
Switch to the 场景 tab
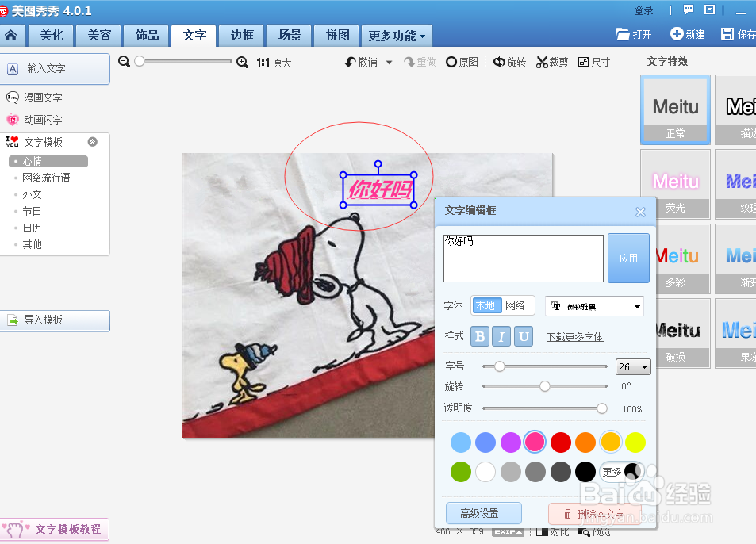(290, 36)
